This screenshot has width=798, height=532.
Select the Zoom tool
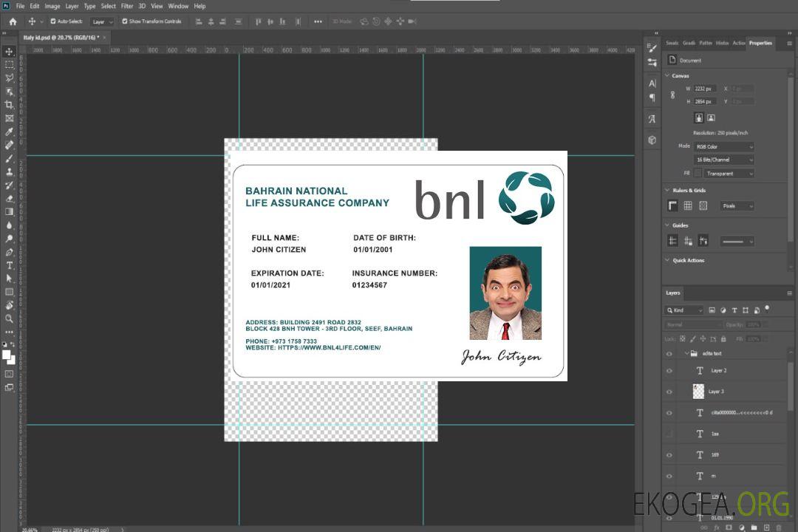click(x=9, y=318)
